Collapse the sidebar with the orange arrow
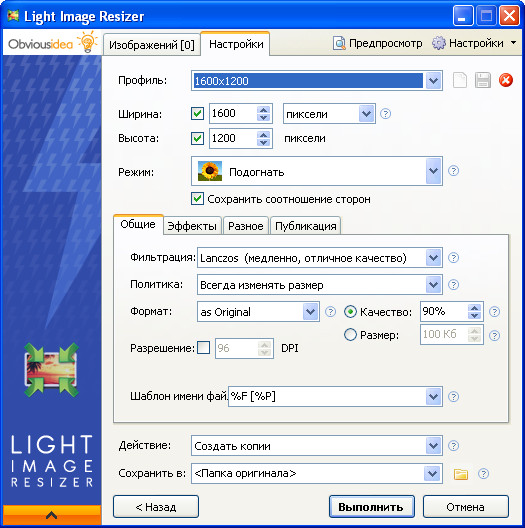Viewport: 525px width, 528px height. click(x=52, y=515)
